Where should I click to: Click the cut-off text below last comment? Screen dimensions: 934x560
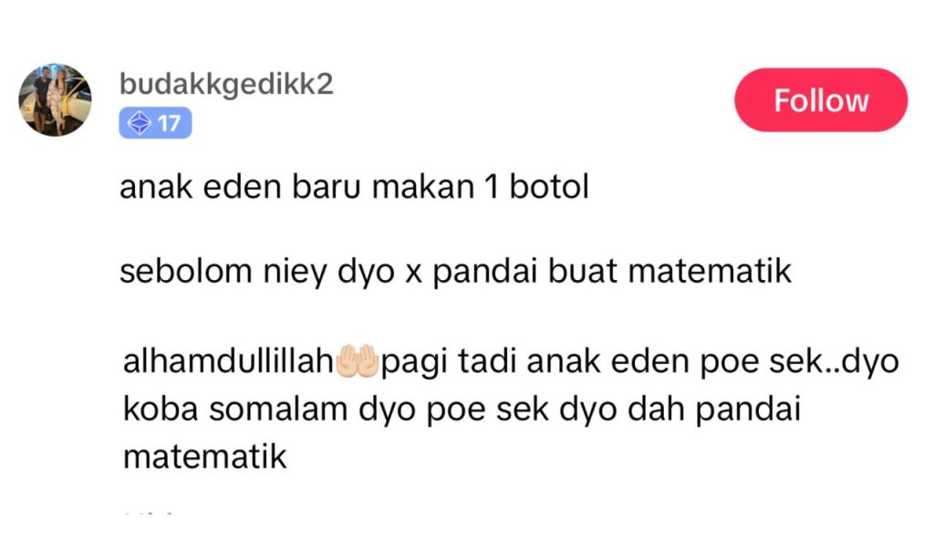[x=149, y=511]
